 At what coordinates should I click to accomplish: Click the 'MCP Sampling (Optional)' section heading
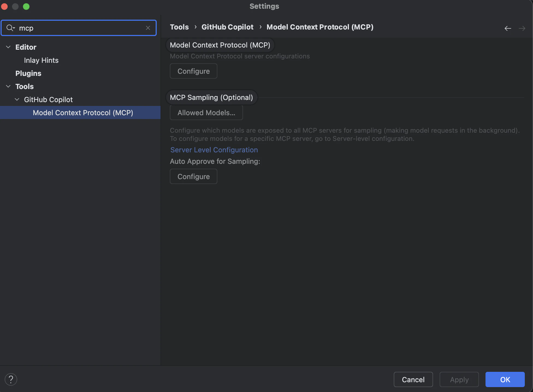coord(211,97)
